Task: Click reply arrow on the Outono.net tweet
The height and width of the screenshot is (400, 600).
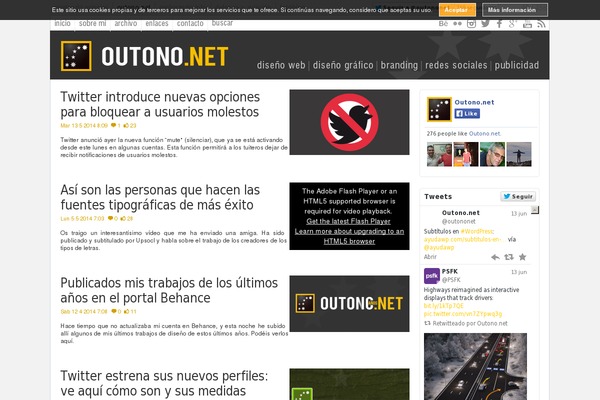Action: click(495, 257)
